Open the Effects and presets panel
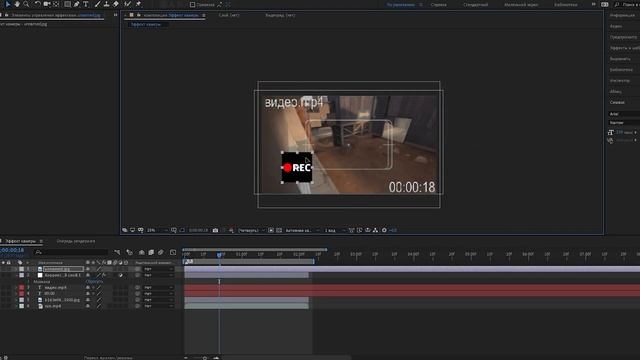This screenshot has width=640, height=360. (624, 48)
